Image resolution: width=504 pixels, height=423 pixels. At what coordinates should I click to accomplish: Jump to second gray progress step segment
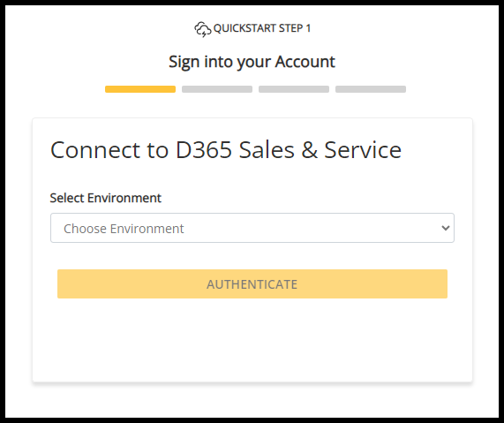pos(217,89)
